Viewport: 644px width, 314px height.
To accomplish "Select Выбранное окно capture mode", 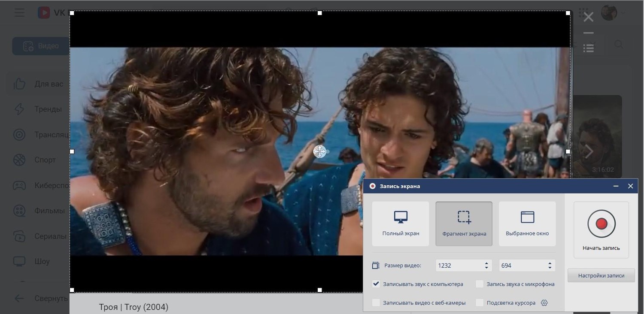I will [527, 224].
